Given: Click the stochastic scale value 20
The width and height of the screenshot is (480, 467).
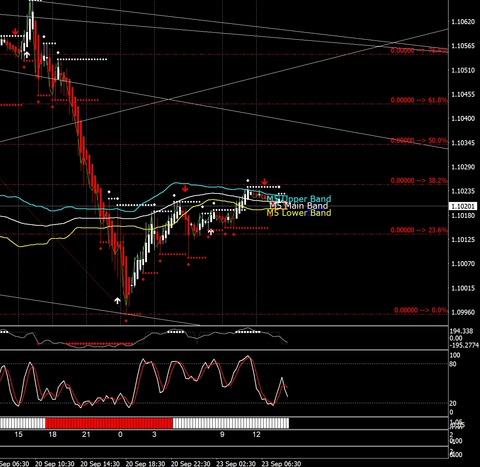Looking at the screenshot, I should (x=453, y=403).
